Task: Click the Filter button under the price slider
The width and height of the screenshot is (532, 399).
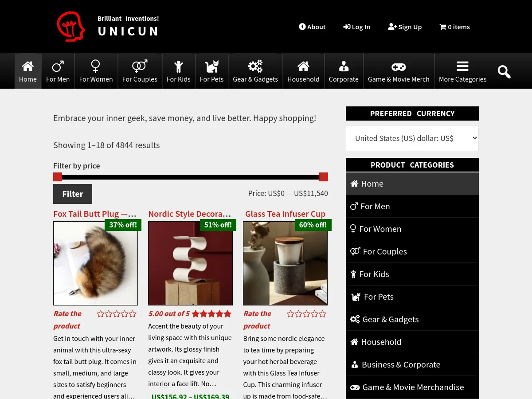Action: (73, 194)
